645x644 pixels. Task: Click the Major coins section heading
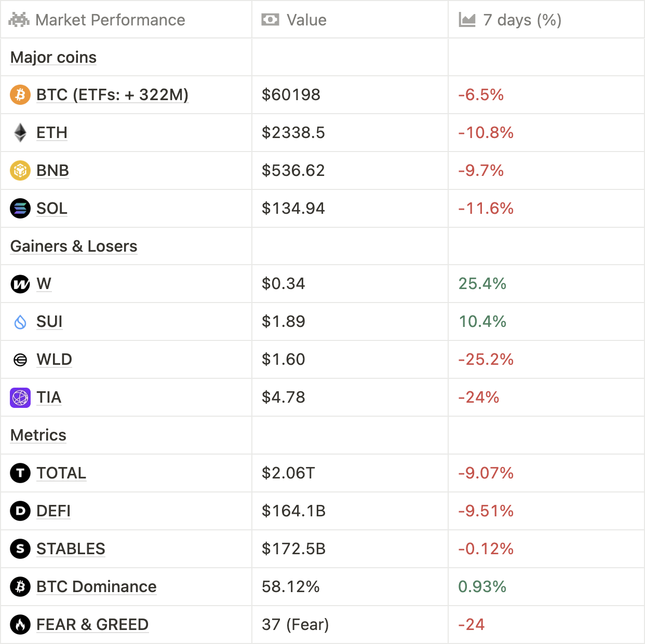(53, 57)
